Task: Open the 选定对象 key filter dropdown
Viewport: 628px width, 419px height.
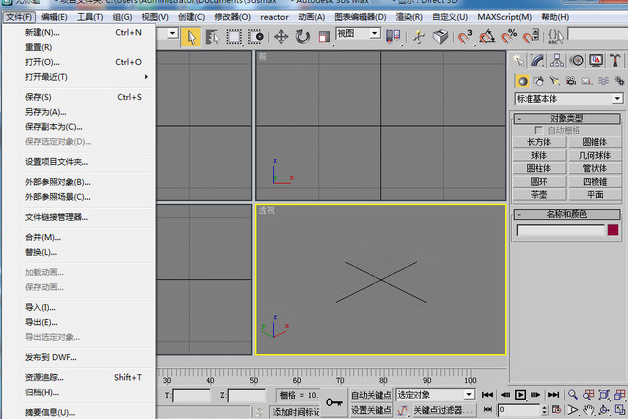Action: tap(435, 395)
